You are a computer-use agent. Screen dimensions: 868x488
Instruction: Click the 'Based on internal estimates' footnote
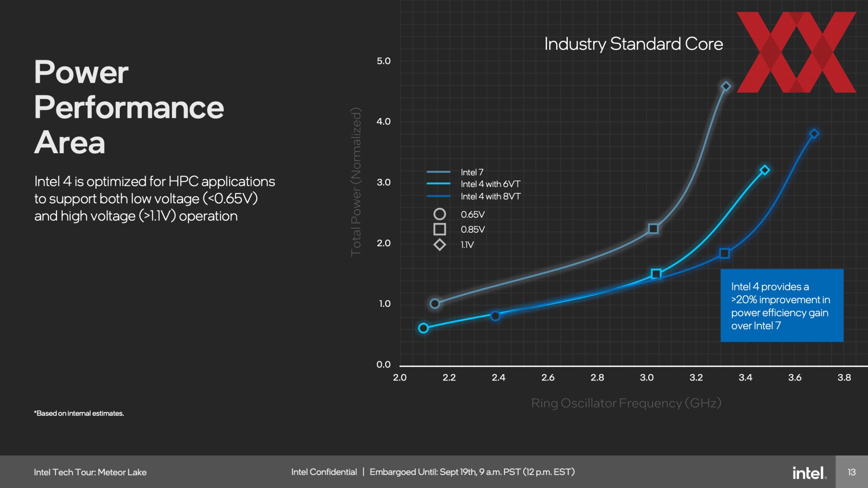(x=79, y=413)
